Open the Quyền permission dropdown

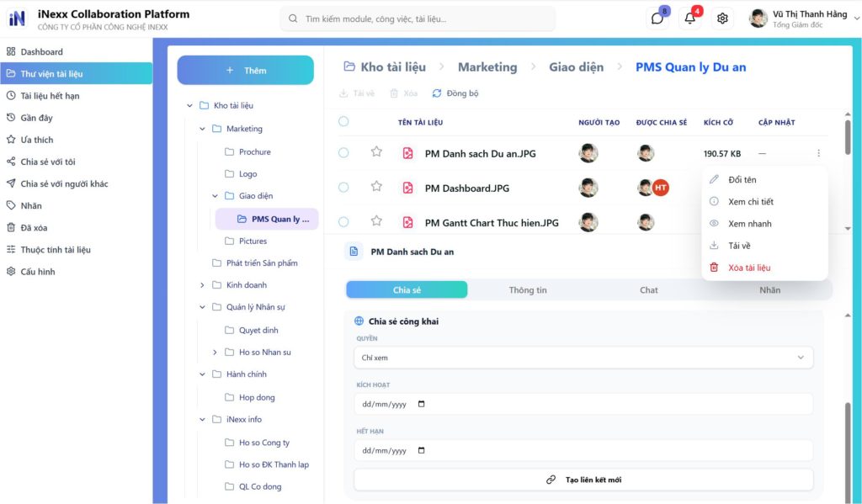(583, 358)
